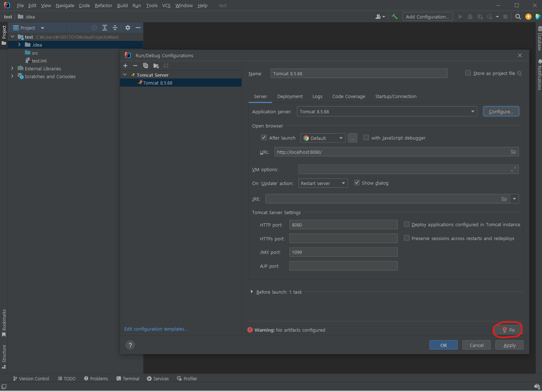Expand Scratches and Consoles node
The width and height of the screenshot is (542, 392).
pyautogui.click(x=12, y=76)
